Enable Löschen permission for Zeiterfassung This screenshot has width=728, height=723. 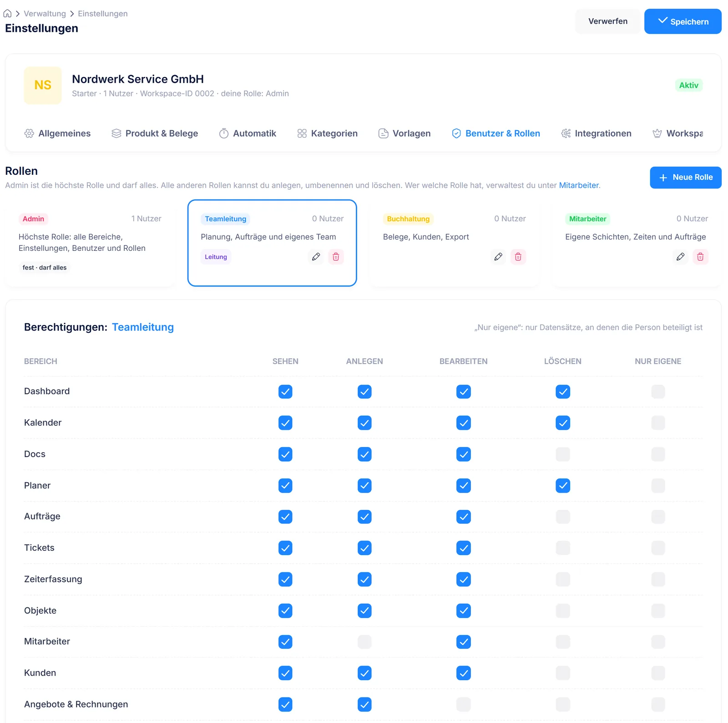(x=563, y=580)
